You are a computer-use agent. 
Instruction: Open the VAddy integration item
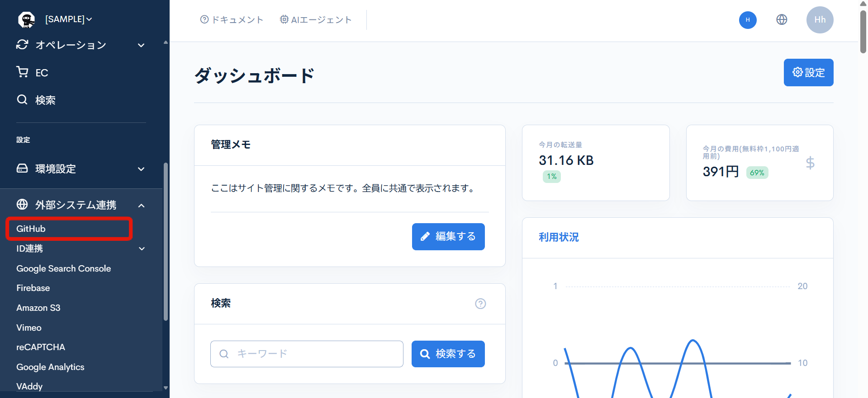[29, 386]
